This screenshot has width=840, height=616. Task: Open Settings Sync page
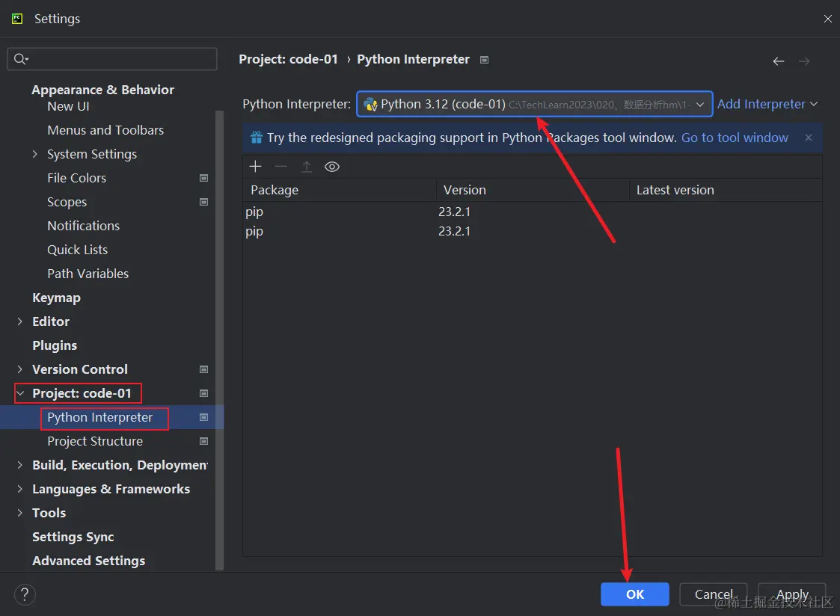(x=73, y=537)
